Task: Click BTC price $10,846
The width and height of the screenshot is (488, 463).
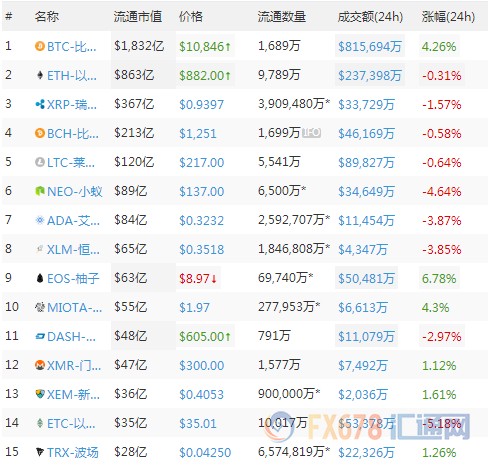Action: point(205,47)
